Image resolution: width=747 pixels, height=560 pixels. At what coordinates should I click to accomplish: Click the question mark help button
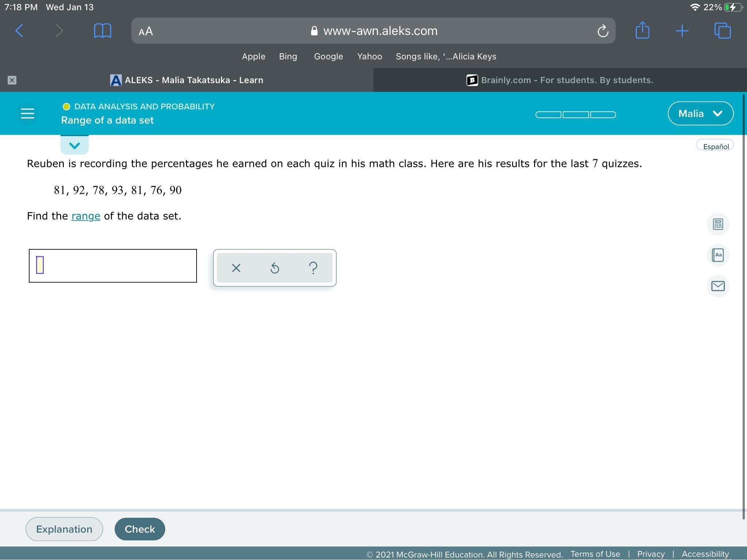pos(313,268)
